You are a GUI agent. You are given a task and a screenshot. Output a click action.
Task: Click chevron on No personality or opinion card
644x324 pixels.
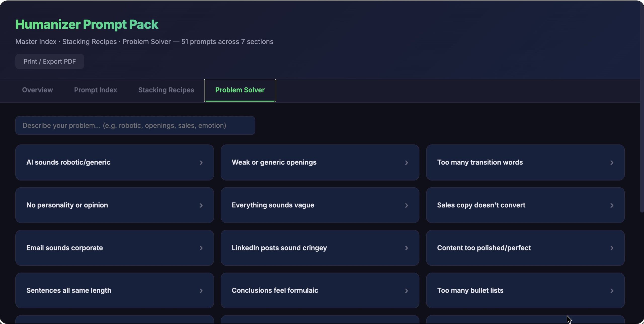201,205
